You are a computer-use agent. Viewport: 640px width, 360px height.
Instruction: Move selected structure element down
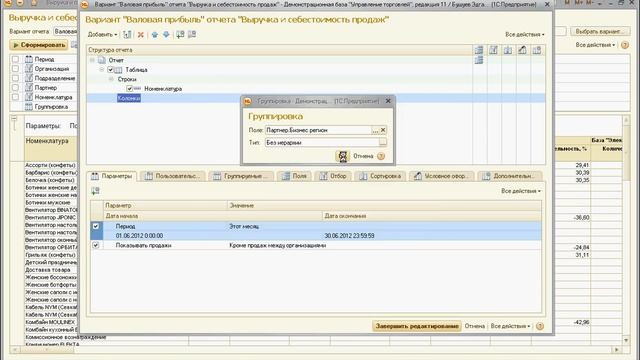click(x=166, y=35)
